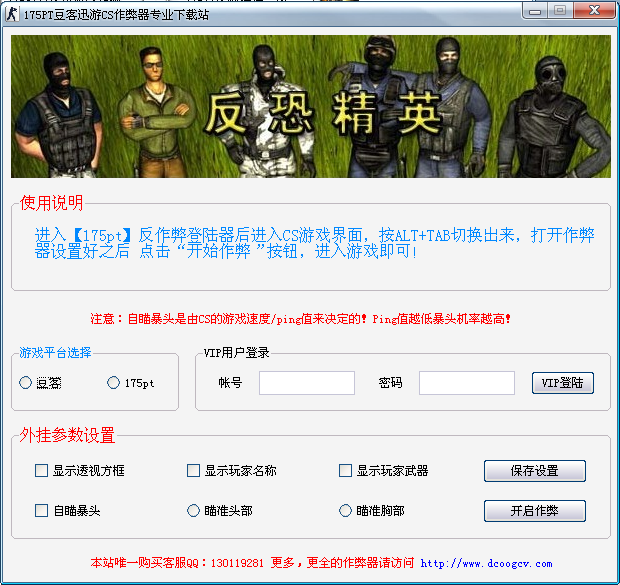Close the 175PT window
This screenshot has height=585, width=620.
(x=594, y=11)
